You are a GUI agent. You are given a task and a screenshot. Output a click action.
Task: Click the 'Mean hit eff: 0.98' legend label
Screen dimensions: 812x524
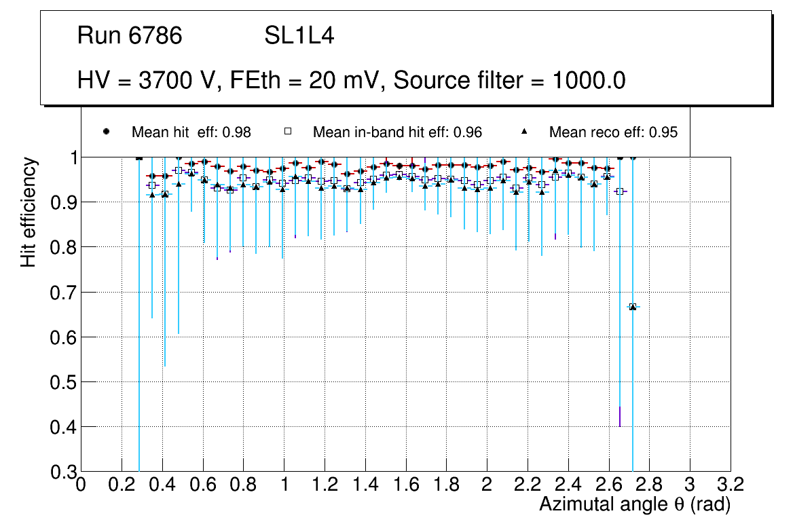tap(191, 132)
